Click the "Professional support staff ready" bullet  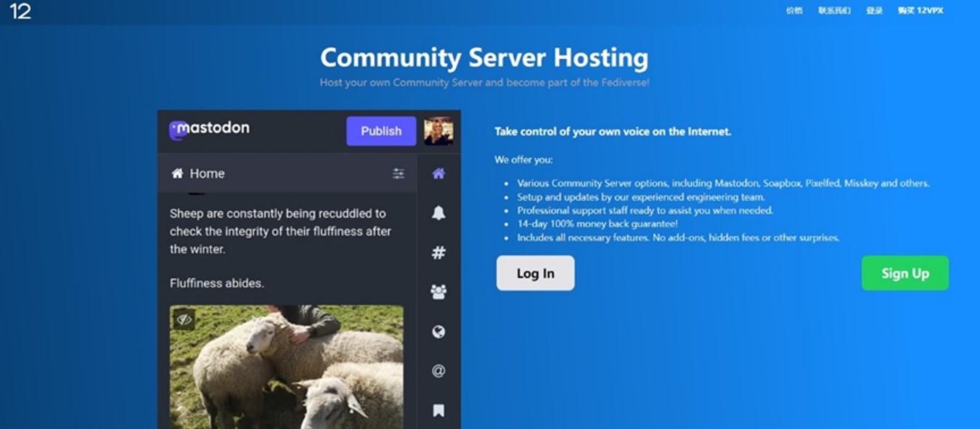click(x=645, y=211)
